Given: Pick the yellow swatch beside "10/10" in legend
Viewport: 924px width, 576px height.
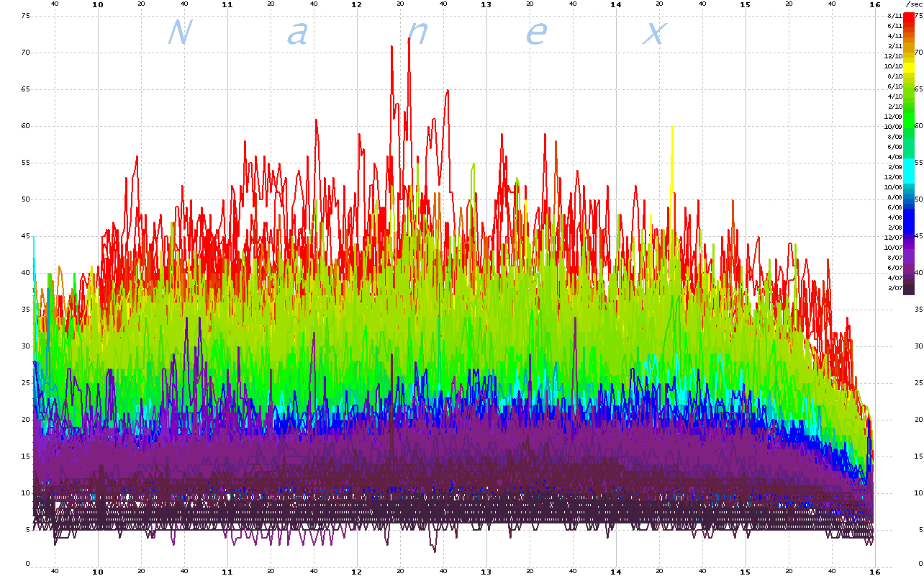Looking at the screenshot, I should coord(908,66).
